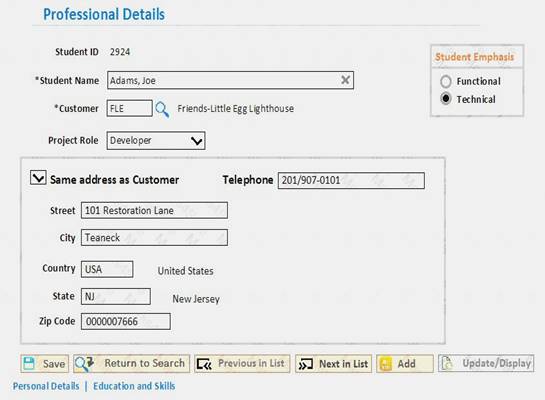Screen dimensions: 545x400
Task: Select the Technical radio button
Action: (x=446, y=99)
